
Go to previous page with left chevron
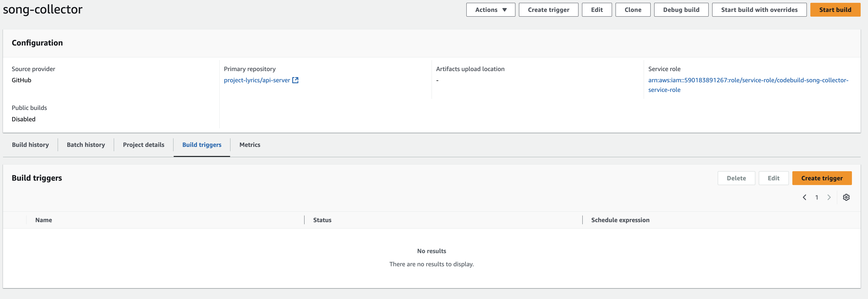click(804, 197)
